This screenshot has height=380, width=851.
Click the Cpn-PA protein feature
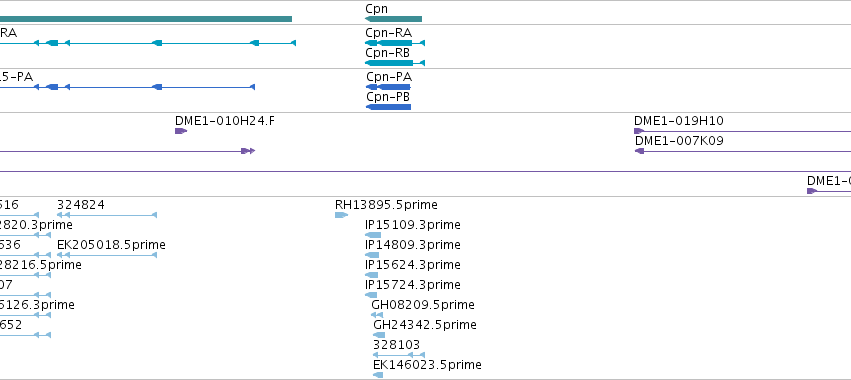coord(389,87)
